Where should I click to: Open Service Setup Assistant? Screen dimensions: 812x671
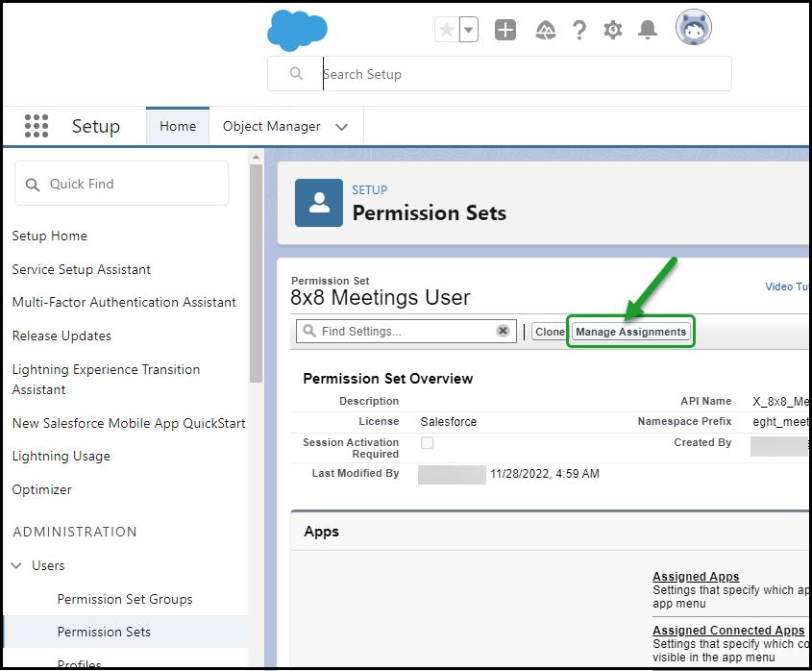(x=82, y=269)
